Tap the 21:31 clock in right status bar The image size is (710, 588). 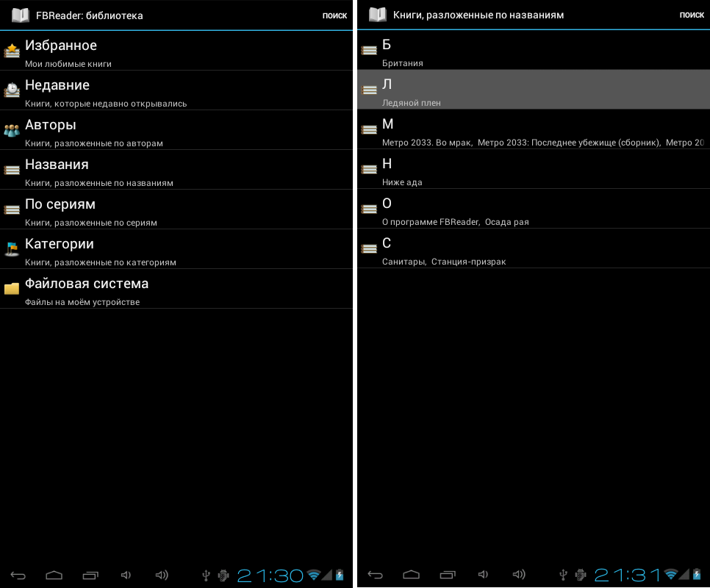pos(627,576)
